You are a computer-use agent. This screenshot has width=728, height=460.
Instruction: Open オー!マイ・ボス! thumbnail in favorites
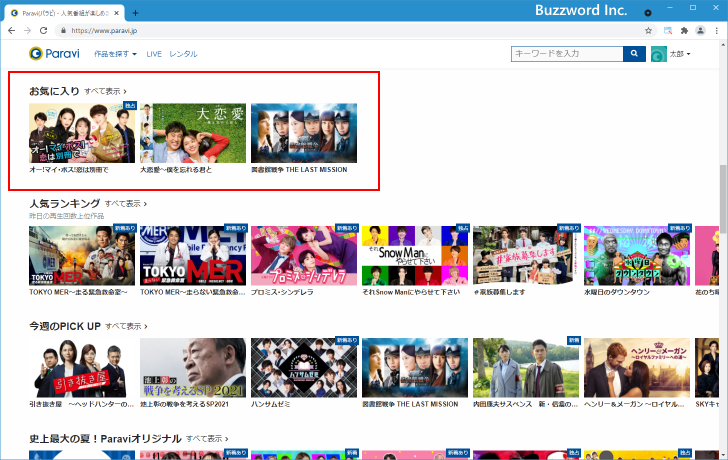coord(82,133)
